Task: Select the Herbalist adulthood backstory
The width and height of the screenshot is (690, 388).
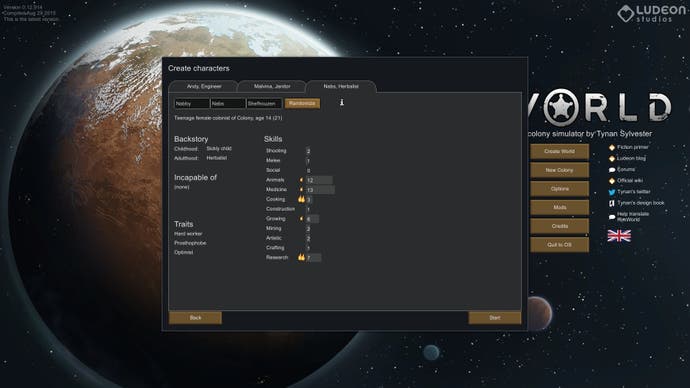Action: (217, 158)
